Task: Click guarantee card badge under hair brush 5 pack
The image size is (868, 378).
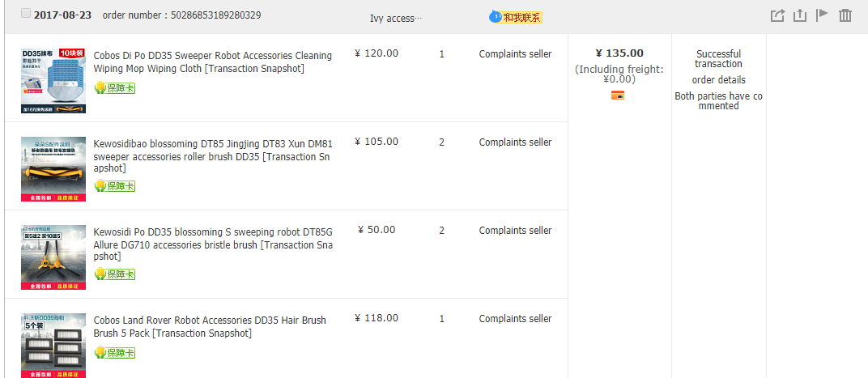Action: point(115,353)
